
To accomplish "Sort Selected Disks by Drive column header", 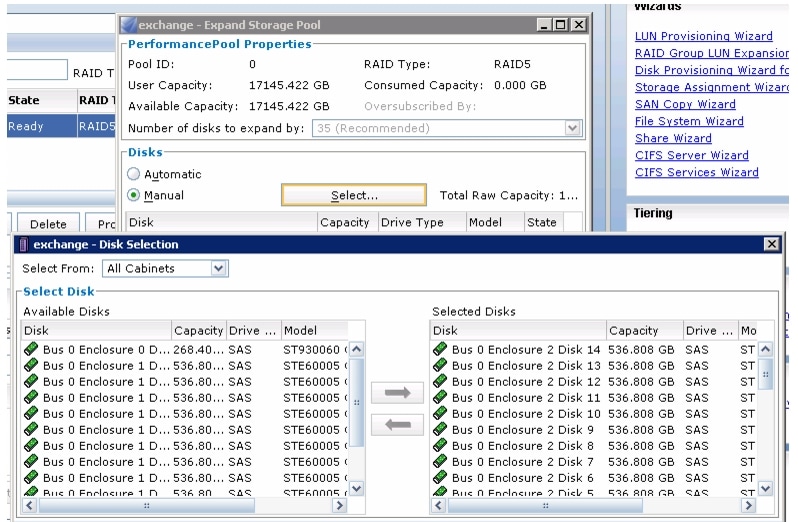I will pyautogui.click(x=709, y=331).
